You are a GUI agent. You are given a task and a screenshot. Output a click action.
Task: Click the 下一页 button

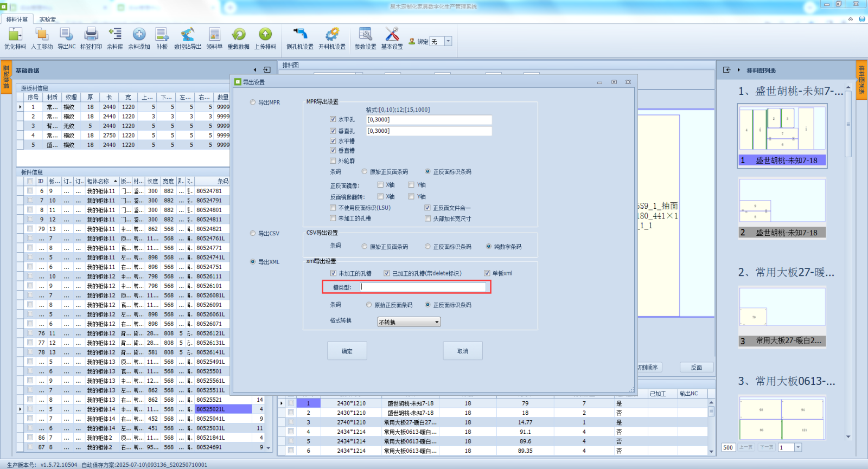tap(767, 447)
